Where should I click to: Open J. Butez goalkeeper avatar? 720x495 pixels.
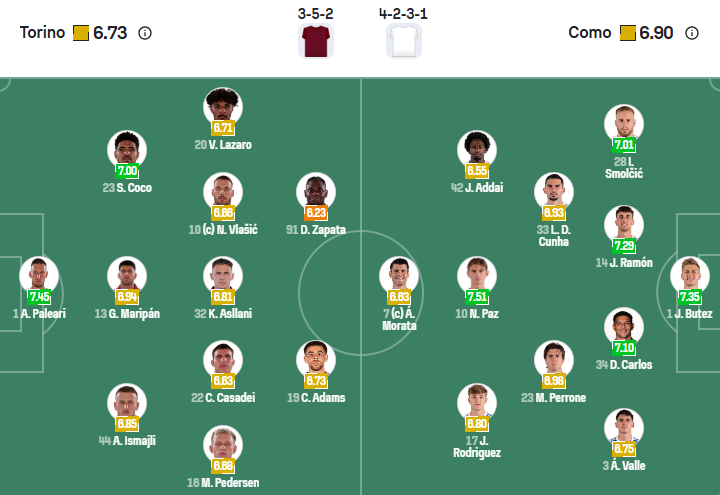pyautogui.click(x=690, y=274)
